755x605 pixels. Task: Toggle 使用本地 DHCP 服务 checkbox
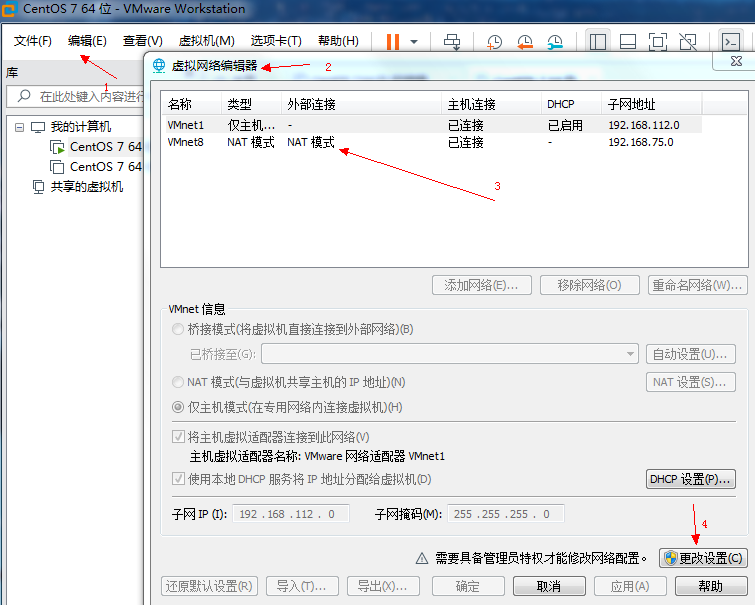(178, 479)
